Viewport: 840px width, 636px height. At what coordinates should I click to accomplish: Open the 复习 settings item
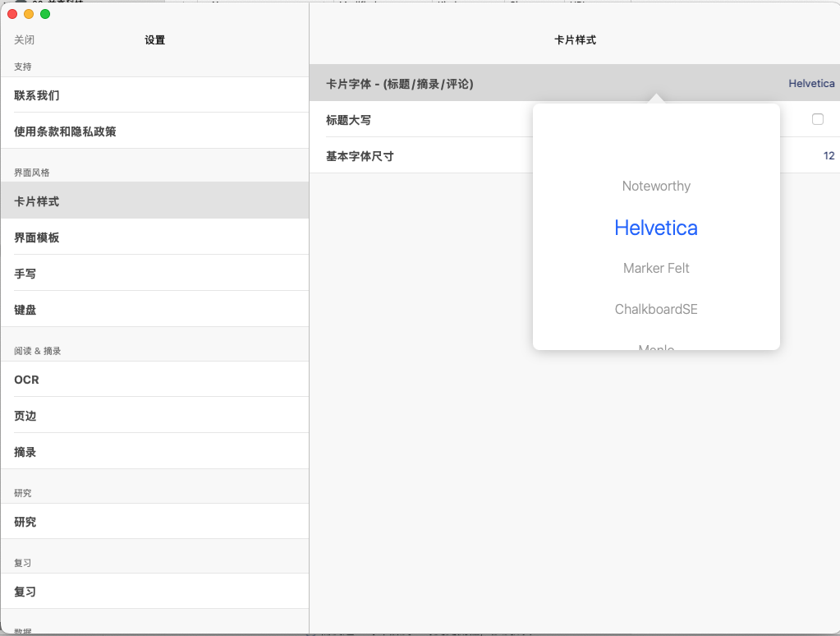point(25,592)
